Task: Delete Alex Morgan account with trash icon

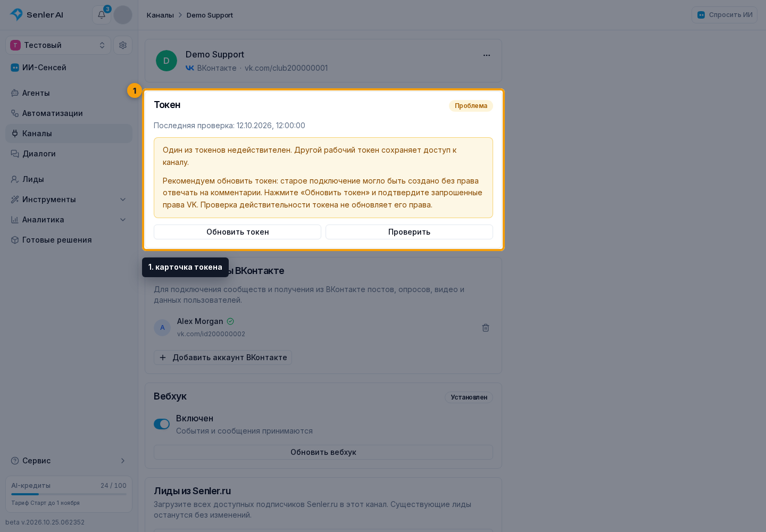Action: click(486, 328)
